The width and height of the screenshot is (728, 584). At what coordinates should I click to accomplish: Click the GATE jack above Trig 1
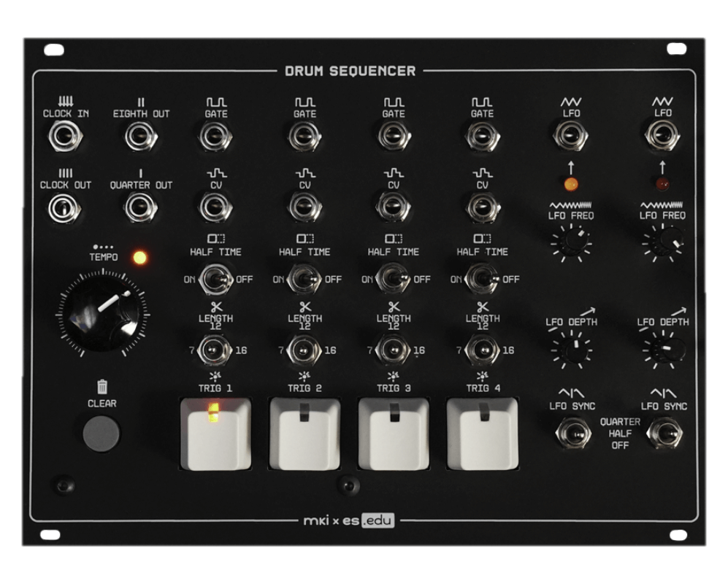[x=214, y=135]
